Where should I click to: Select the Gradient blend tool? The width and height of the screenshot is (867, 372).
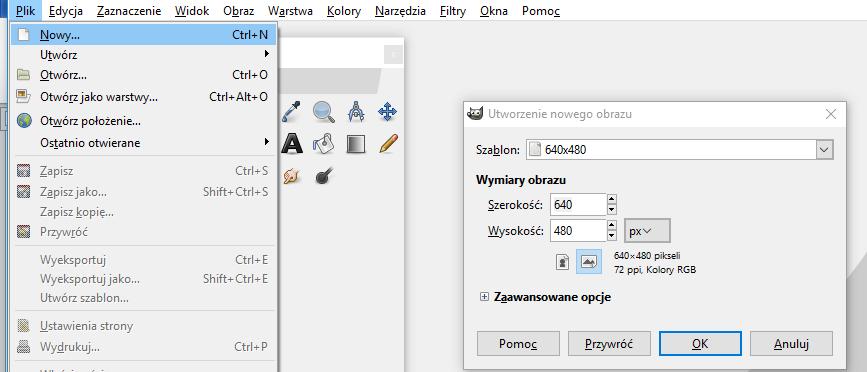coord(355,144)
